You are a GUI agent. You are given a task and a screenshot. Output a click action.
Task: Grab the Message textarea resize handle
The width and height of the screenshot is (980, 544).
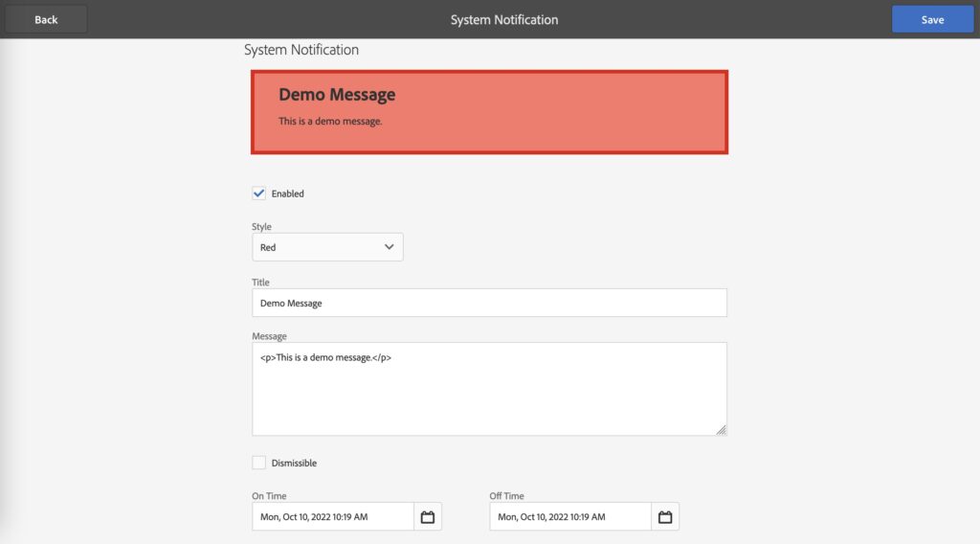[x=722, y=430]
